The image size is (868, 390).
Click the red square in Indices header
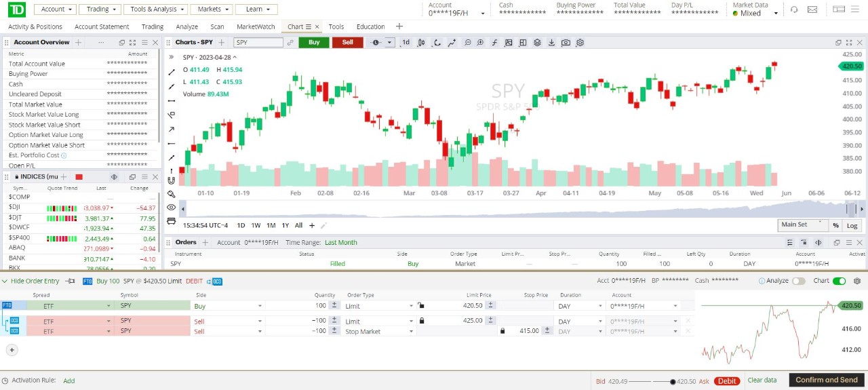[79, 176]
